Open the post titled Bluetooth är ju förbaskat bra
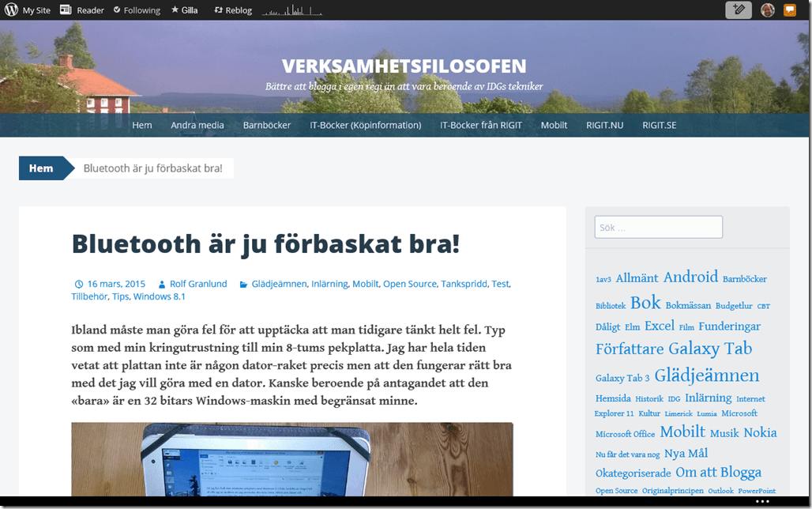The image size is (812, 509). [x=265, y=243]
